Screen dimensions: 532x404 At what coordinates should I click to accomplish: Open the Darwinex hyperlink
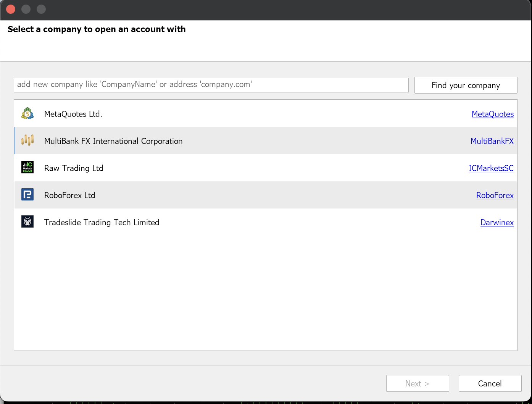tap(497, 223)
